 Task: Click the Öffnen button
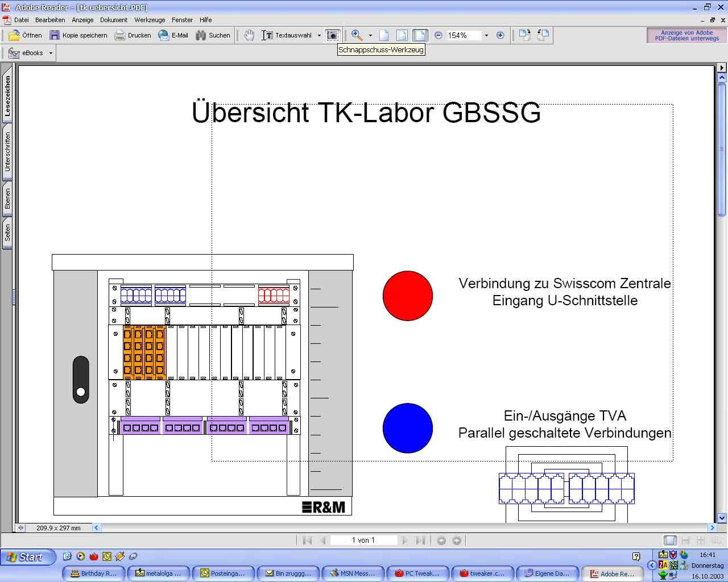[x=26, y=35]
